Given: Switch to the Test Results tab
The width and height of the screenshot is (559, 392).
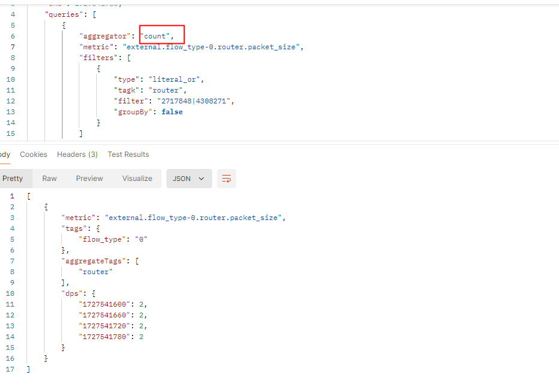Looking at the screenshot, I should point(128,155).
